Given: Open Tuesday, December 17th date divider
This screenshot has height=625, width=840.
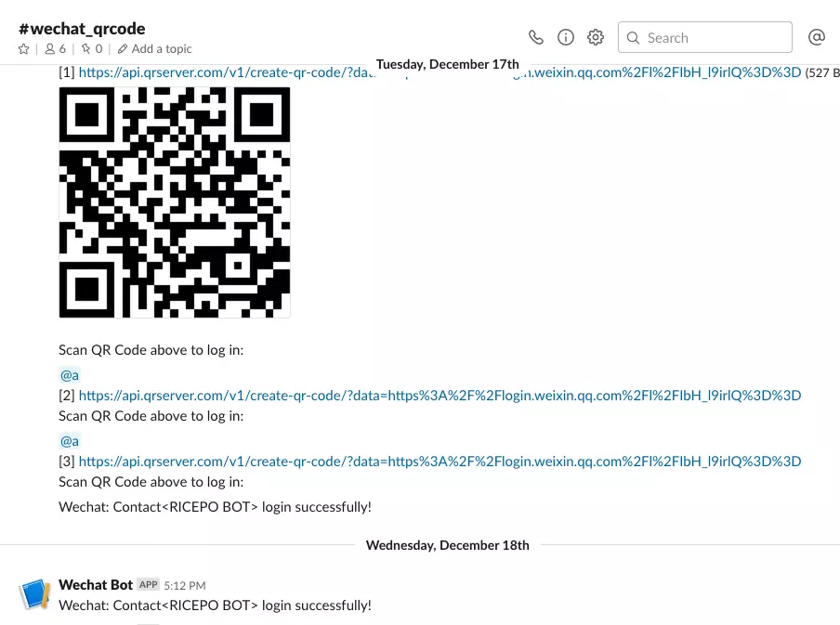Looking at the screenshot, I should coord(447,64).
